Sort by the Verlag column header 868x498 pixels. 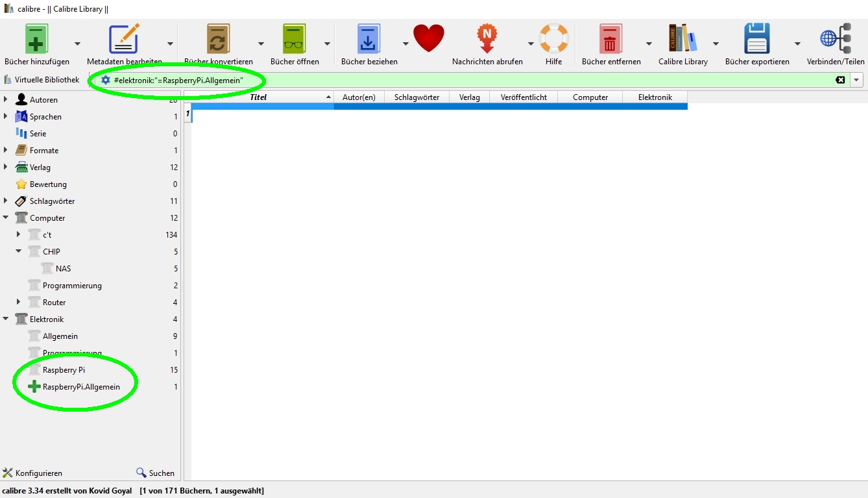point(470,97)
